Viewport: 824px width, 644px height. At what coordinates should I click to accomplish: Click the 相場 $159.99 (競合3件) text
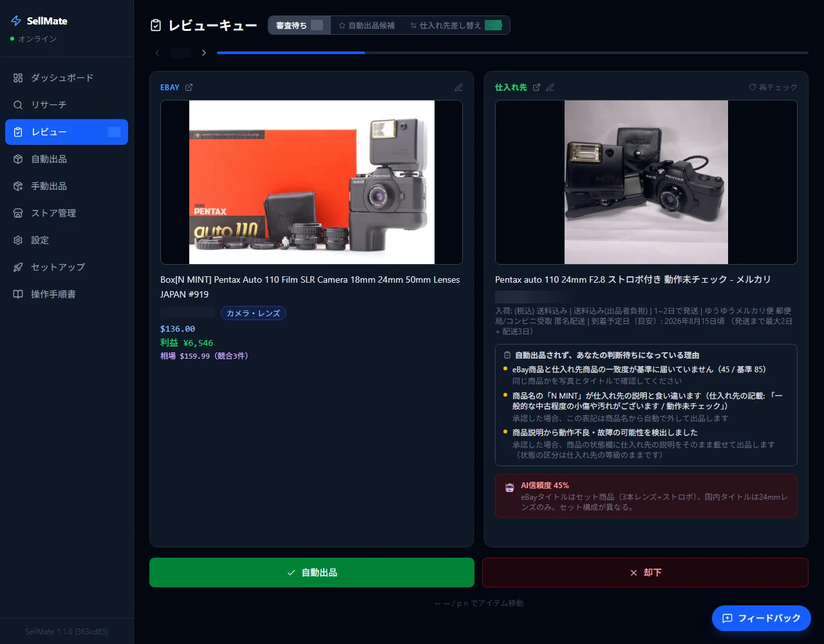(x=204, y=355)
